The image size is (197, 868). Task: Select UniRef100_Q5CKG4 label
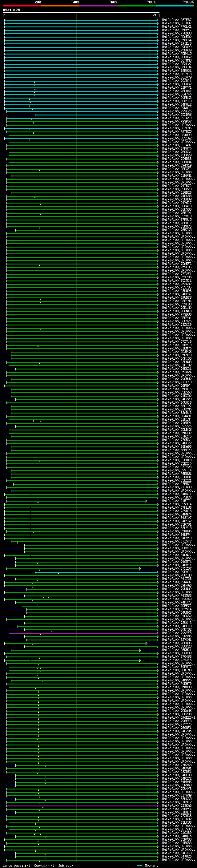tap(177, 152)
